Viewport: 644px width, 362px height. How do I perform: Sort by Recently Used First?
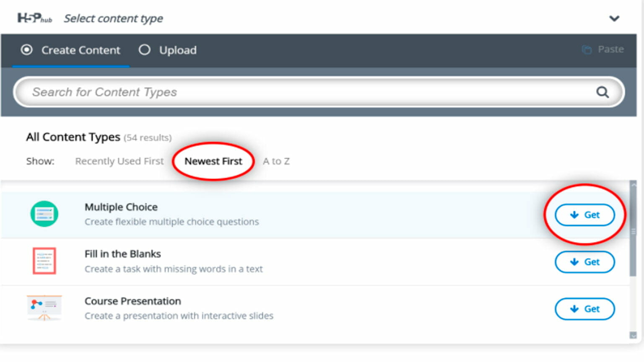(x=119, y=161)
